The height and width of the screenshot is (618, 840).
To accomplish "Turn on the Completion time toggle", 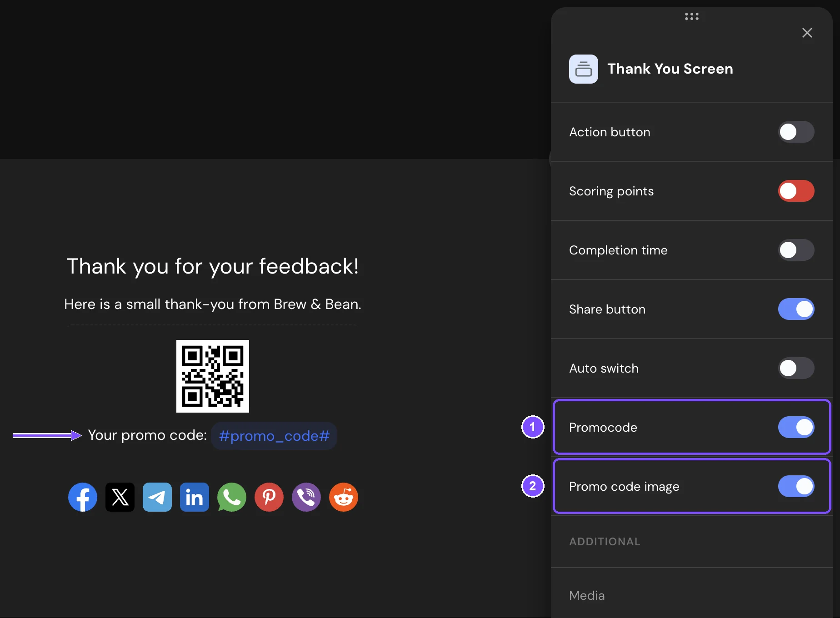I will [796, 250].
